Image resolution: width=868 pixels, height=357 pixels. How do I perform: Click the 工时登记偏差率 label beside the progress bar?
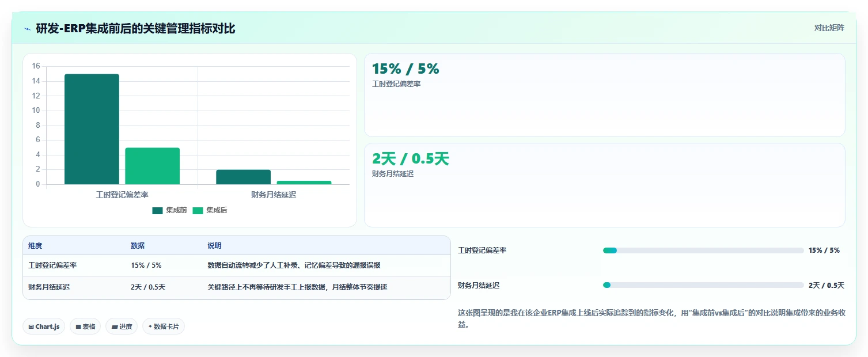click(482, 250)
